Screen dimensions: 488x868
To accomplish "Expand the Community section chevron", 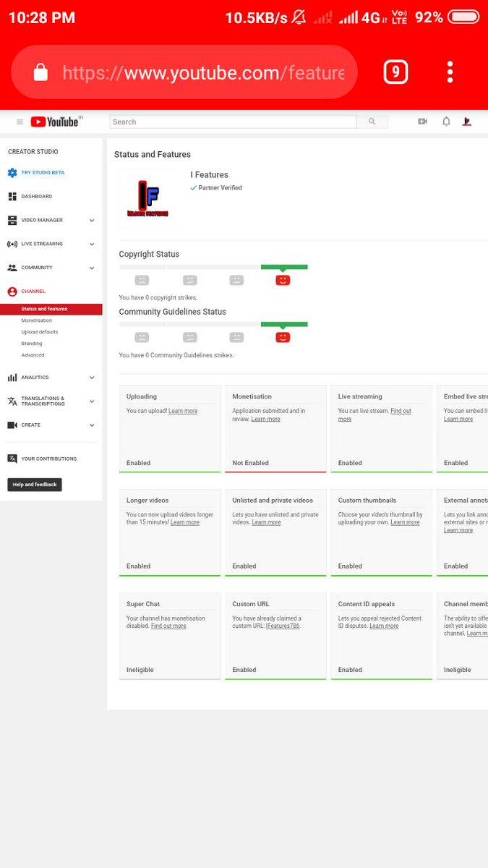I will (x=92, y=268).
